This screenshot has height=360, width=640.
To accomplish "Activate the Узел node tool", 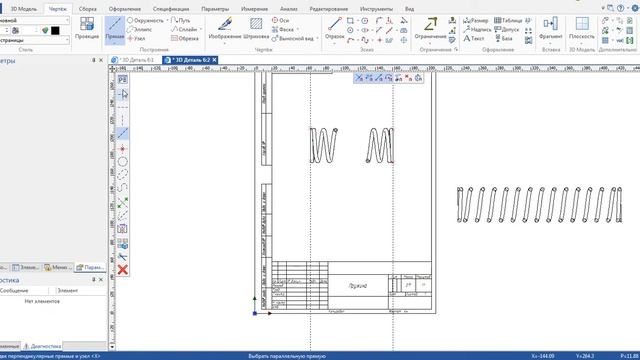I will (x=136, y=38).
